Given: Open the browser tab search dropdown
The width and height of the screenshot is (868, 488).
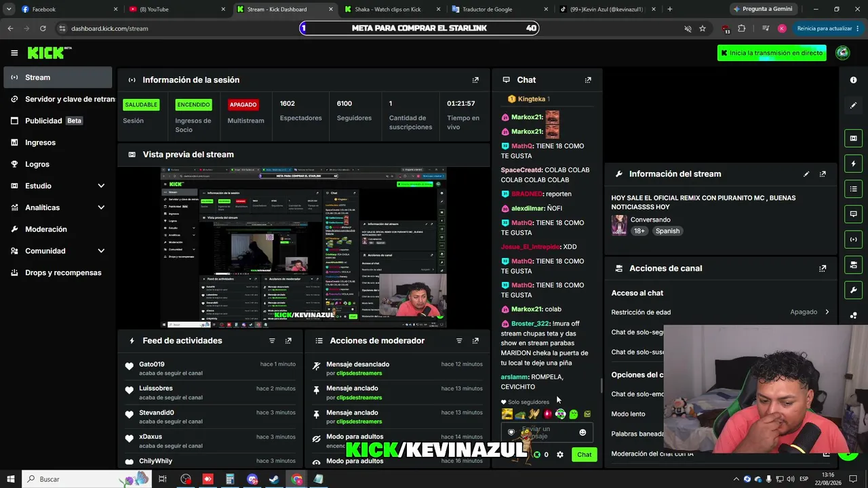Looking at the screenshot, I should tap(9, 9).
